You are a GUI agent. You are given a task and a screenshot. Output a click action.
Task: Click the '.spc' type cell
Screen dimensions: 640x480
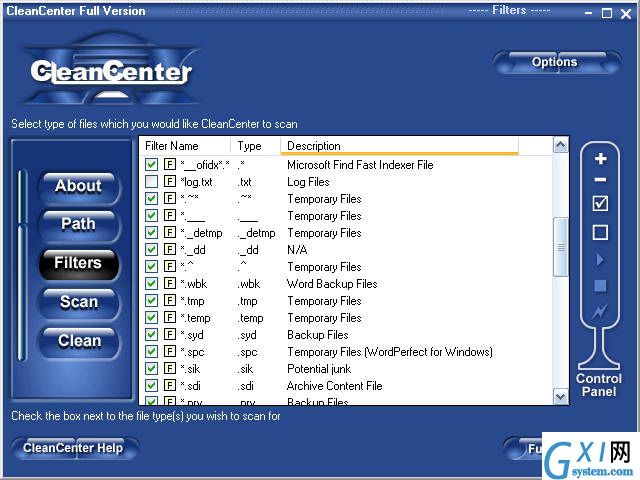247,352
